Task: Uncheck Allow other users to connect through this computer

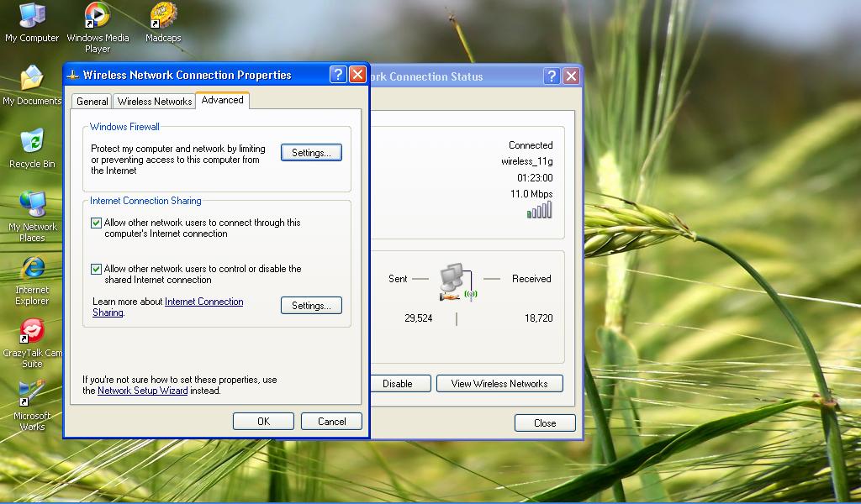Action: coord(96,223)
